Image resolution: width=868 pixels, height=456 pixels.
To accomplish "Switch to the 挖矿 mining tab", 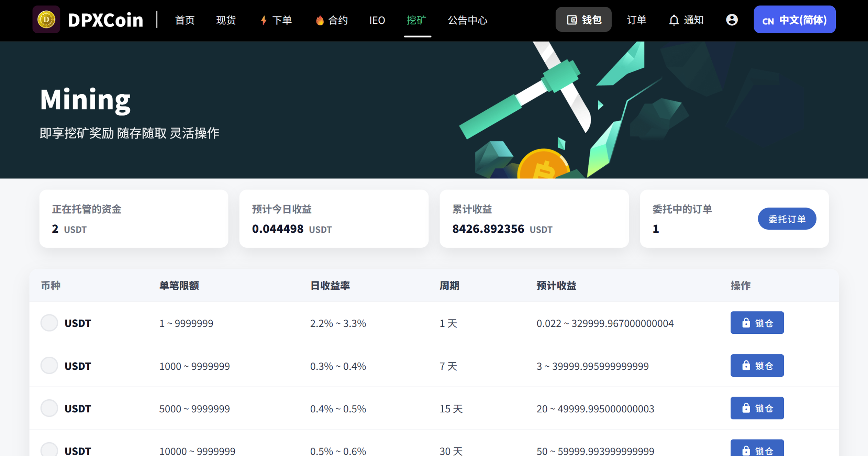I will (x=416, y=20).
